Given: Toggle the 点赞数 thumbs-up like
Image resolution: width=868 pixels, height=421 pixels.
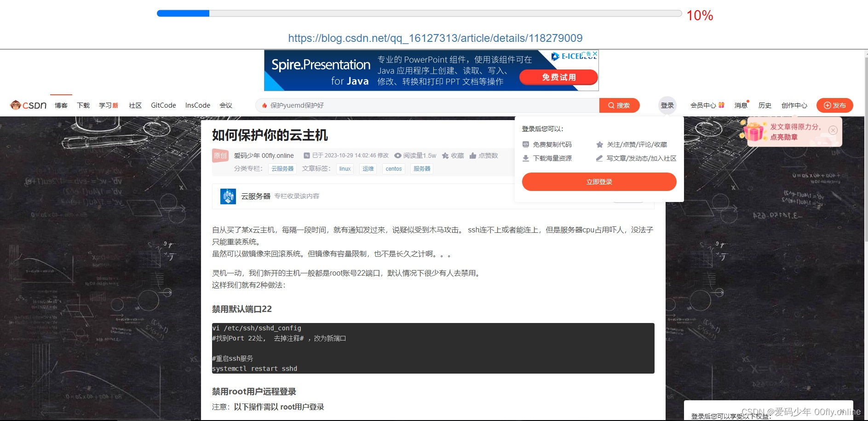Looking at the screenshot, I should point(473,156).
